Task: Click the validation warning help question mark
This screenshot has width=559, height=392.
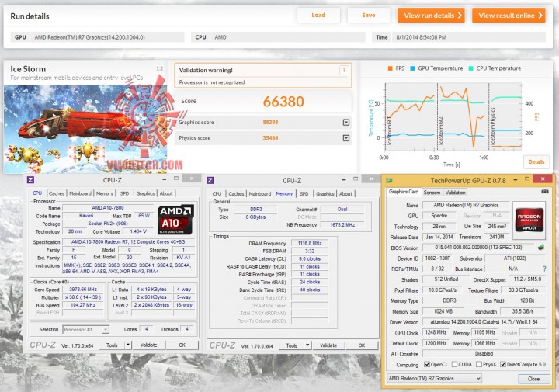Action: [x=344, y=70]
